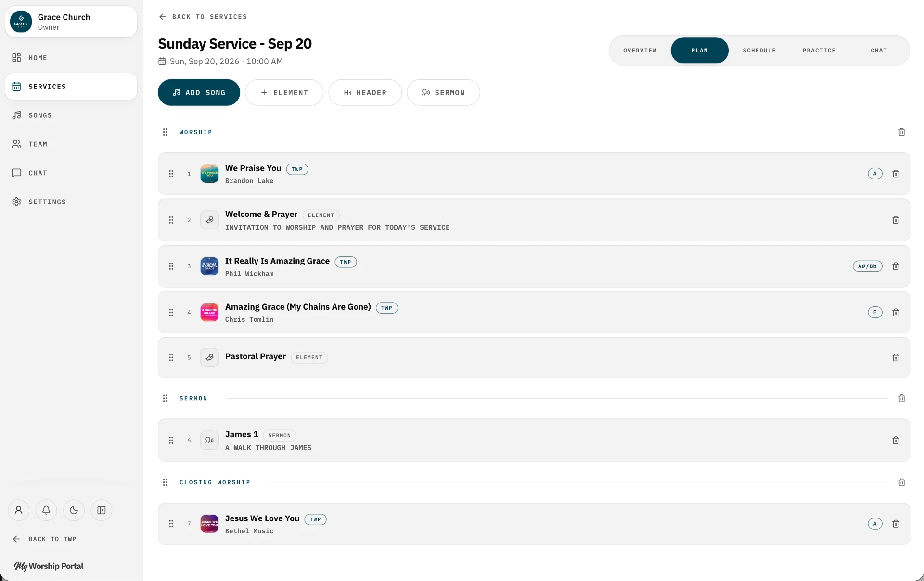Click drag handle of Closing Worship header

(165, 482)
